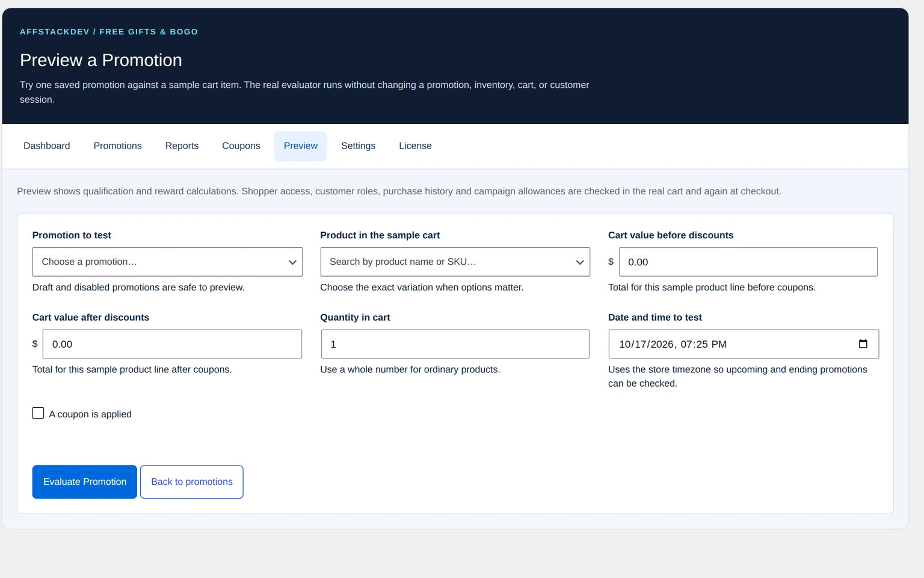Screen dimensions: 924x578
Task: Click the 'Use a whole number' hint text
Action: [410, 369]
